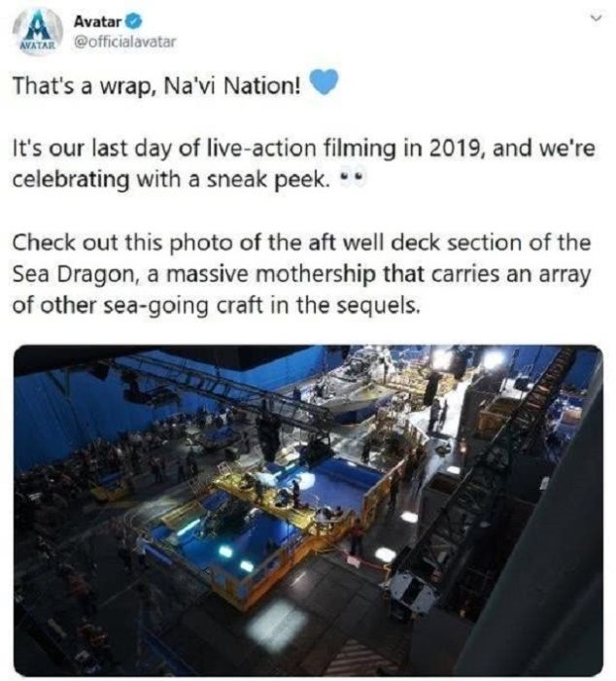Click the word "sequels" ending the tweet
The image size is (616, 681).
point(378,307)
